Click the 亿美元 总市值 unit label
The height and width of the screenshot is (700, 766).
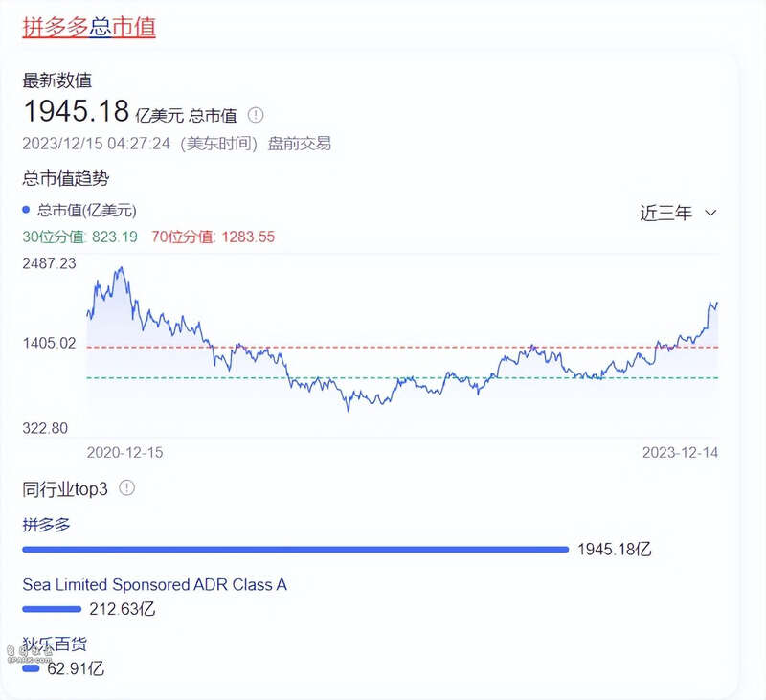pyautogui.click(x=186, y=116)
